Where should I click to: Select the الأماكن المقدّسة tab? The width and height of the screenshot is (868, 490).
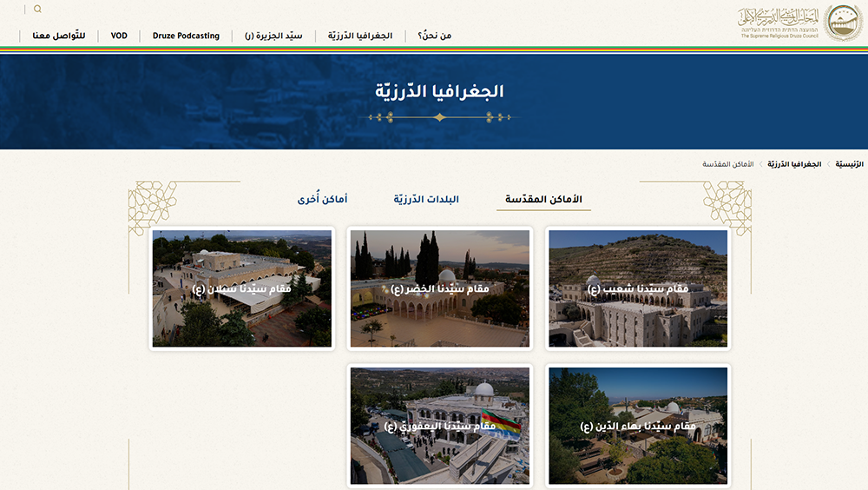click(x=549, y=200)
